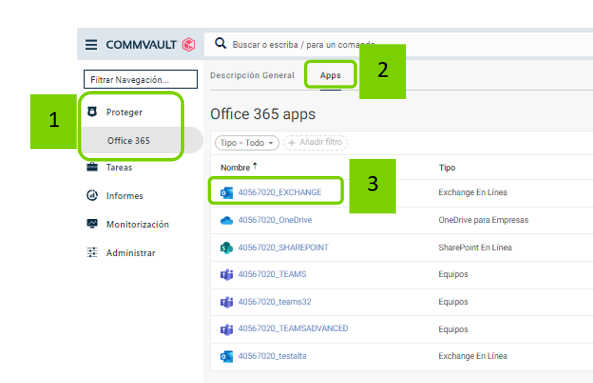Image resolution: width=593 pixels, height=383 pixels.
Task: Click the Teams icon for 40567020_TEAMS
Action: coord(227,274)
